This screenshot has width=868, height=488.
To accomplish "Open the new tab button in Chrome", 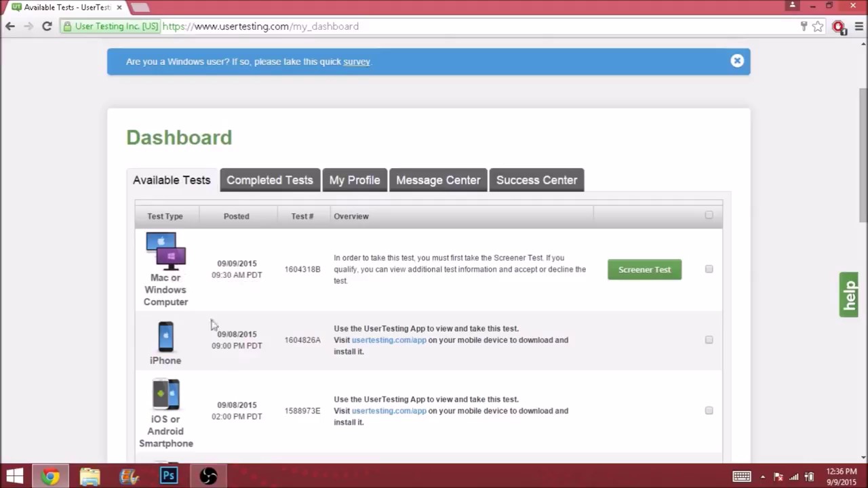I will coord(140,7).
